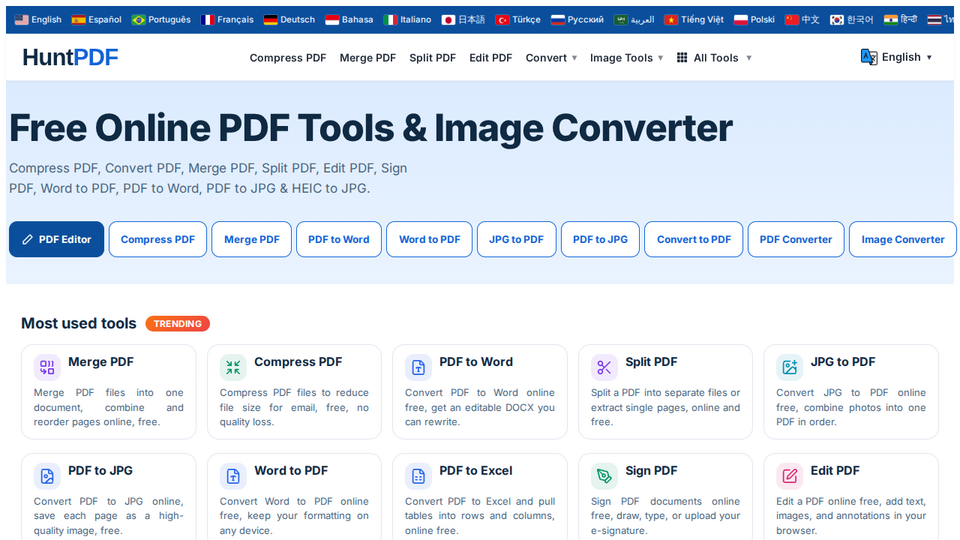Screen dimensions: 960x540
Task: Switch language to Hindi
Action: 901,20
